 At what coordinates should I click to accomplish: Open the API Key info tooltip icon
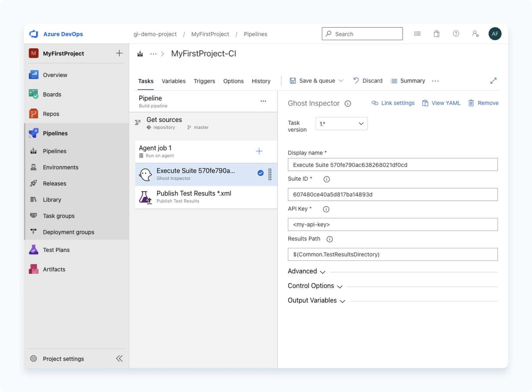[x=326, y=209]
